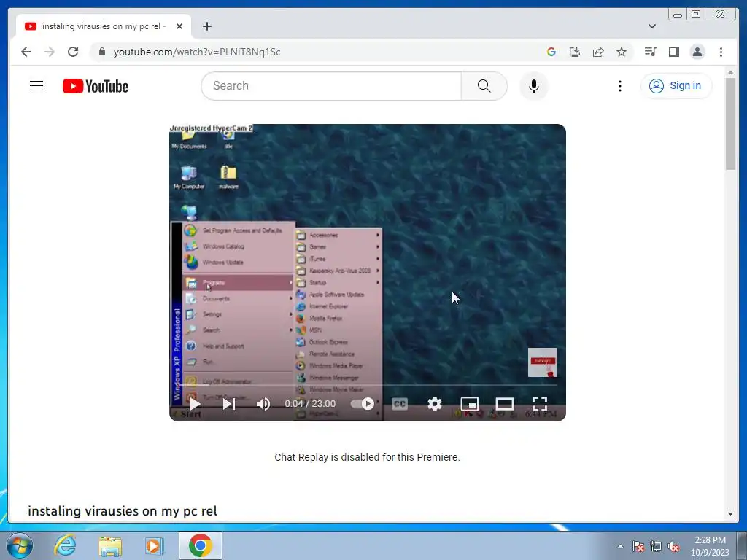Open a new browser tab

pyautogui.click(x=206, y=26)
